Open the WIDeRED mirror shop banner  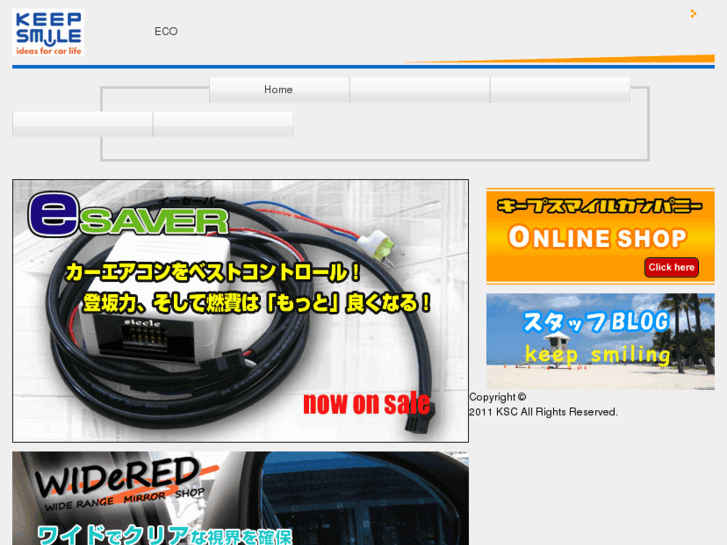tap(240, 498)
